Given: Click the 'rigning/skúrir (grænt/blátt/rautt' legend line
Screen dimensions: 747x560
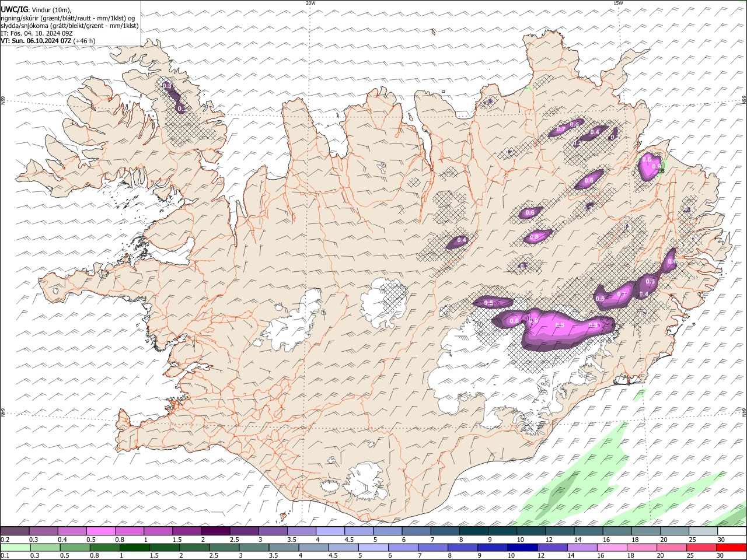Looking at the screenshot, I should click(69, 17).
